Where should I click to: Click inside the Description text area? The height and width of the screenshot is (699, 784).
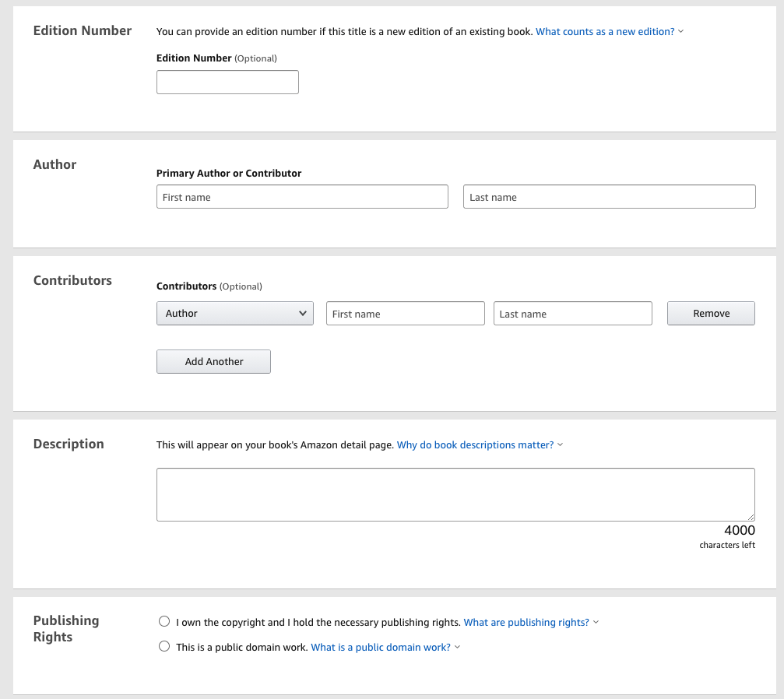coord(455,494)
